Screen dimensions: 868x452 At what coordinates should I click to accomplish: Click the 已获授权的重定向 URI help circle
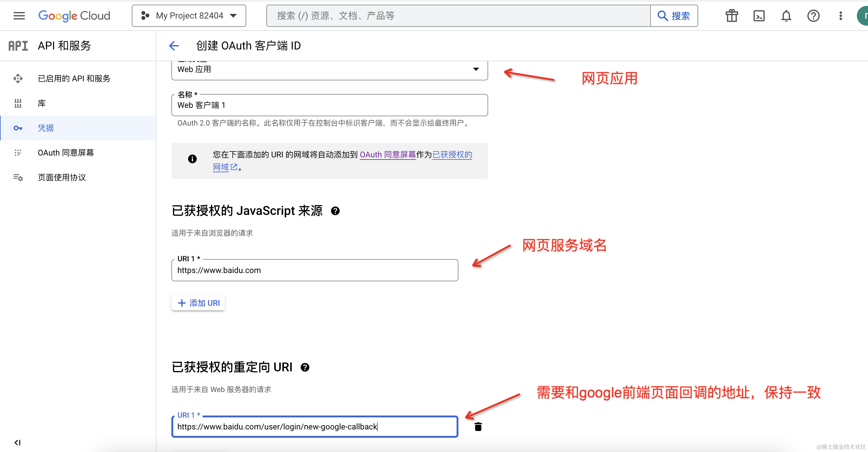[x=305, y=368]
